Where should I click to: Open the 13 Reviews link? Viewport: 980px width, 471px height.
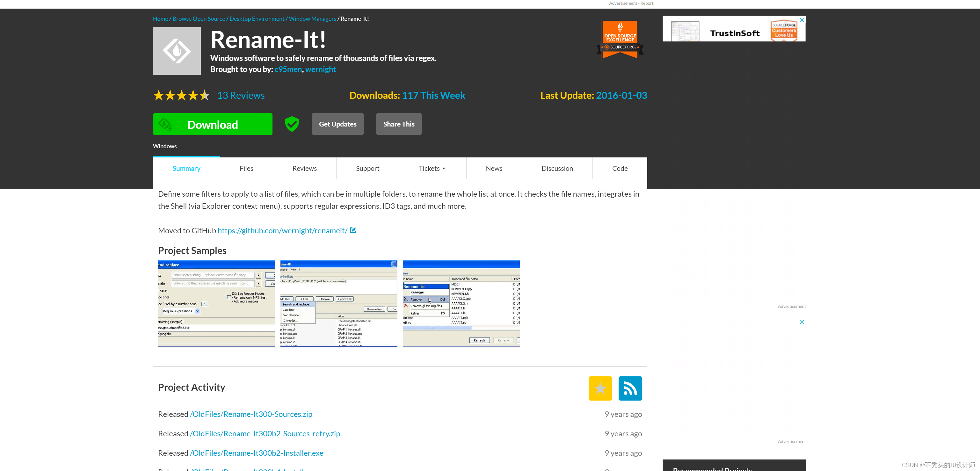(241, 96)
